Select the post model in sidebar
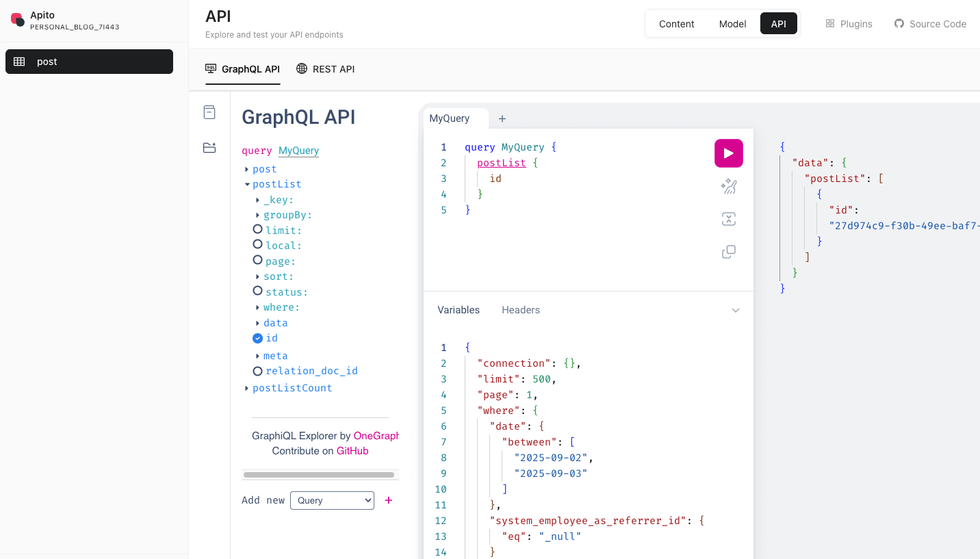980x559 pixels. pyautogui.click(x=89, y=62)
